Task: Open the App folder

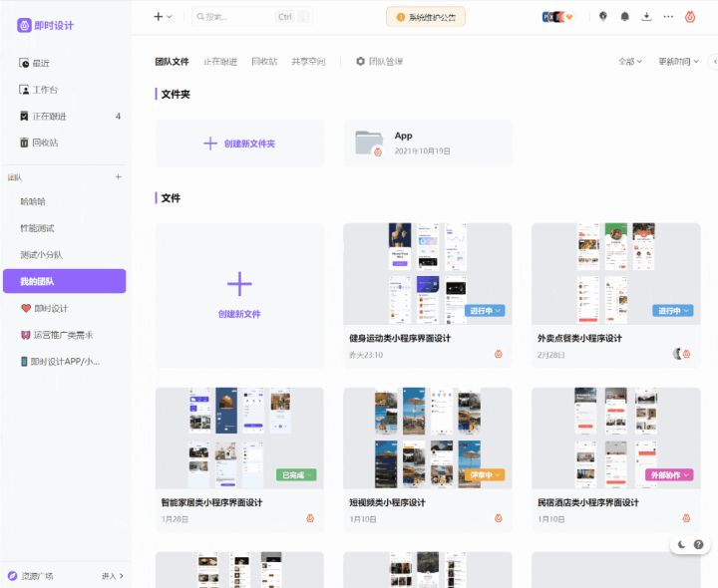Action: [428, 144]
